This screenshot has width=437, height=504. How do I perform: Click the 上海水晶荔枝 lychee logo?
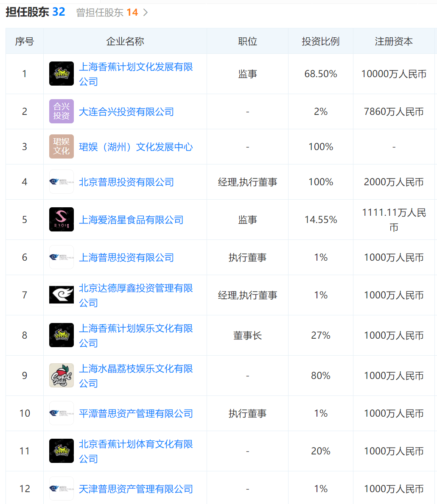pos(62,376)
